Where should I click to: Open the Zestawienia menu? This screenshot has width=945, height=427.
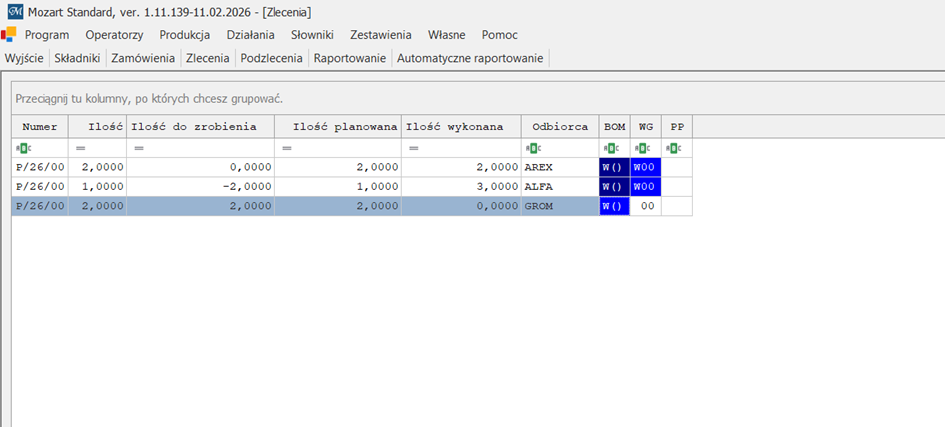[x=382, y=35]
